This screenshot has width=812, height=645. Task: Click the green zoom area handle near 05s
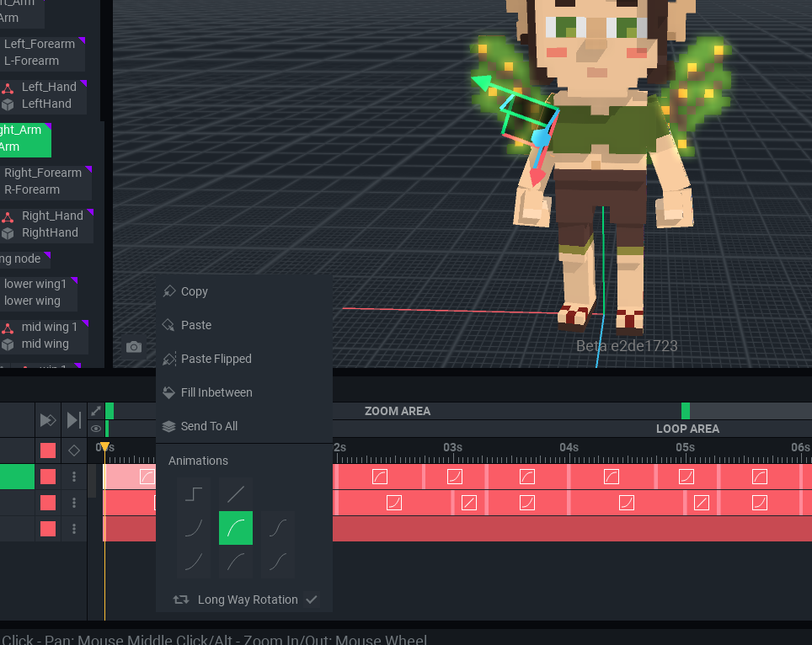[686, 411]
